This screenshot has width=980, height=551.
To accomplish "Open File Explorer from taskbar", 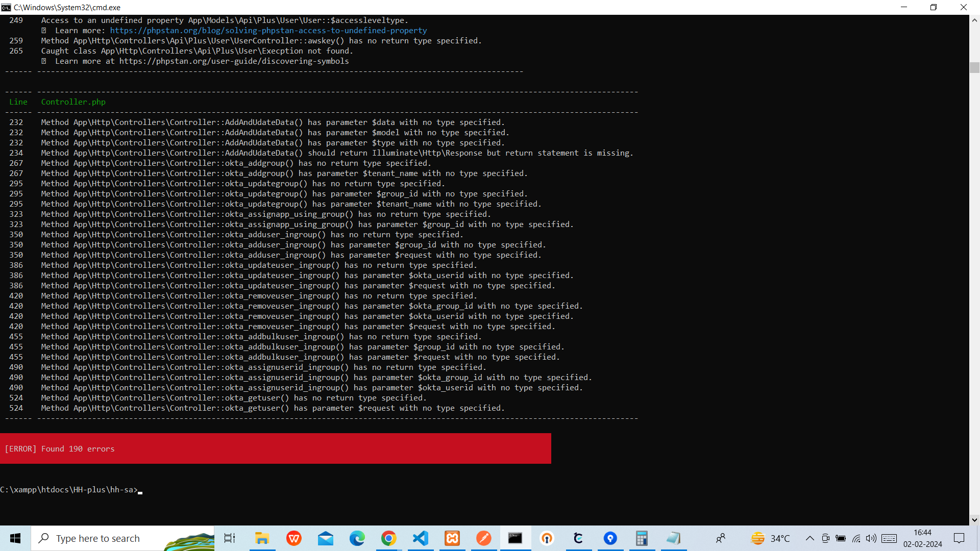I will pos(262,538).
